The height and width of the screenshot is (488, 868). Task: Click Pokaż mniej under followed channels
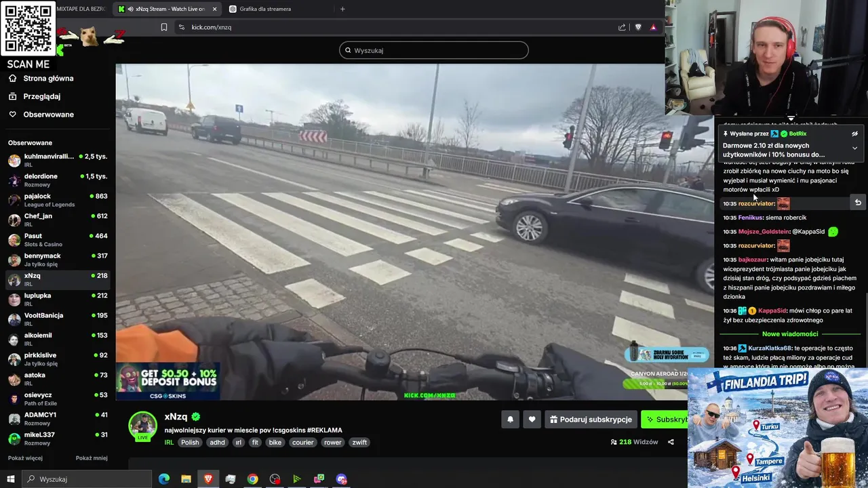pos(92,458)
